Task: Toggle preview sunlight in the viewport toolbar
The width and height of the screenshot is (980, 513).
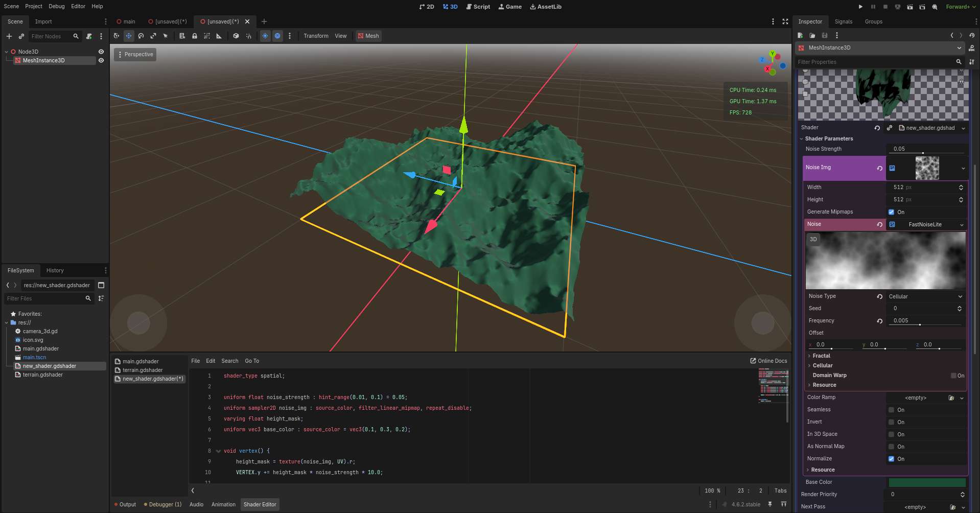Action: 265,36
